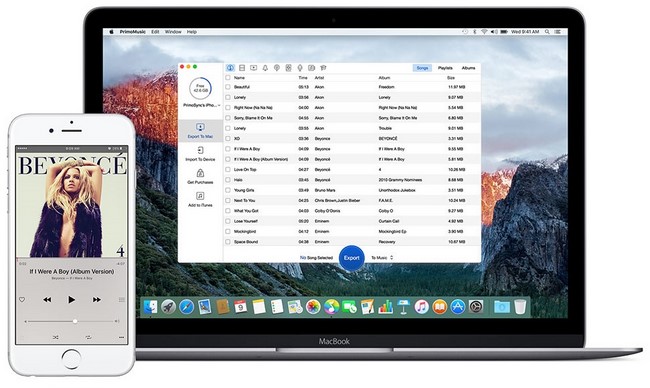Open the Edit menu
This screenshot has height=388, width=650.
[x=155, y=32]
